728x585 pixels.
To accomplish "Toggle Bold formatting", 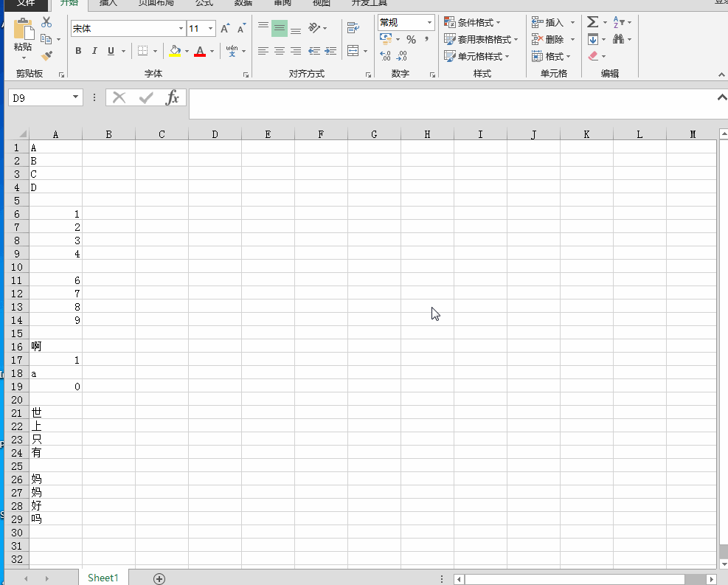I will point(78,51).
